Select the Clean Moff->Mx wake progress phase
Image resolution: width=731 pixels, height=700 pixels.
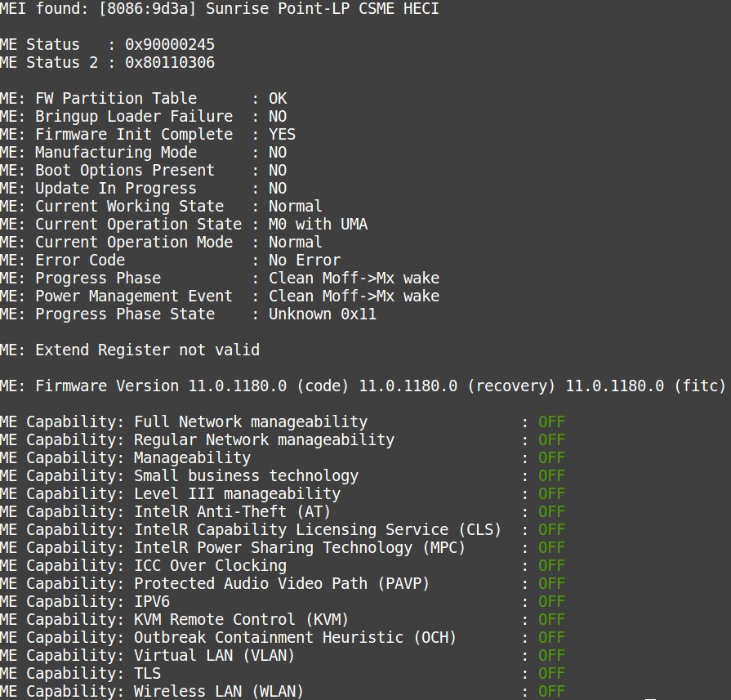[354, 278]
